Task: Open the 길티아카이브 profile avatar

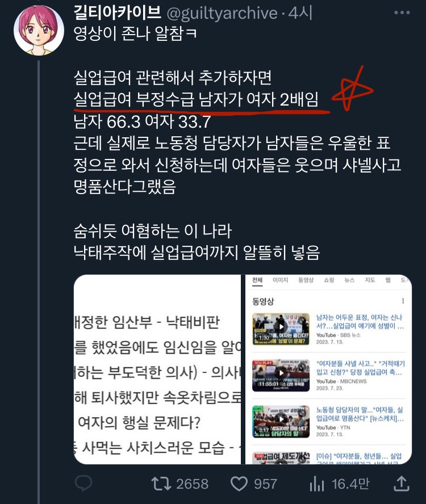Action: coord(39,31)
